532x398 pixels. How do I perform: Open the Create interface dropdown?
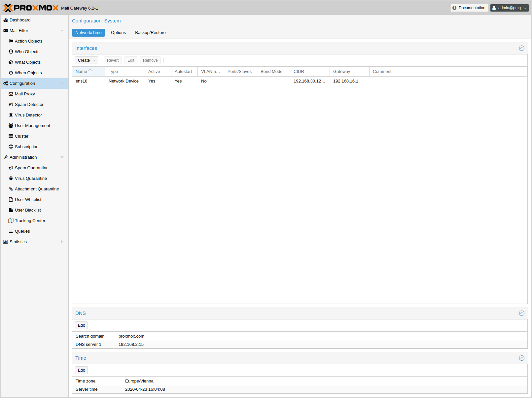[87, 60]
